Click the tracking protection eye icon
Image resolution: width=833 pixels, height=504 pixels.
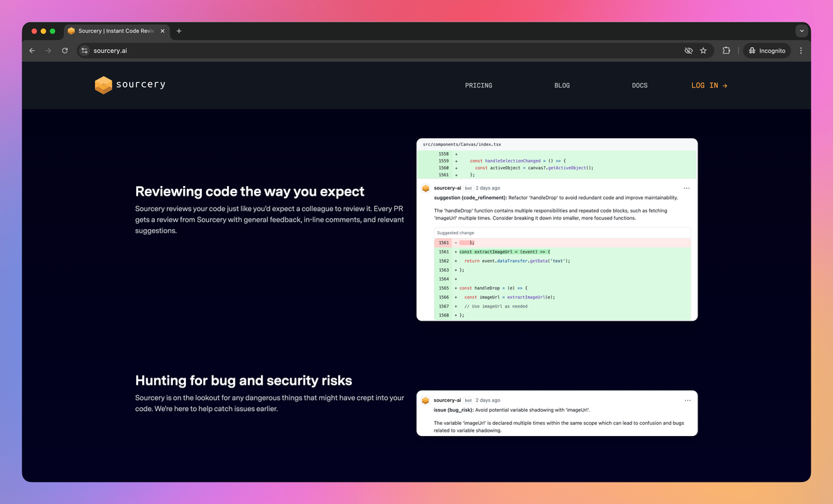click(x=689, y=51)
